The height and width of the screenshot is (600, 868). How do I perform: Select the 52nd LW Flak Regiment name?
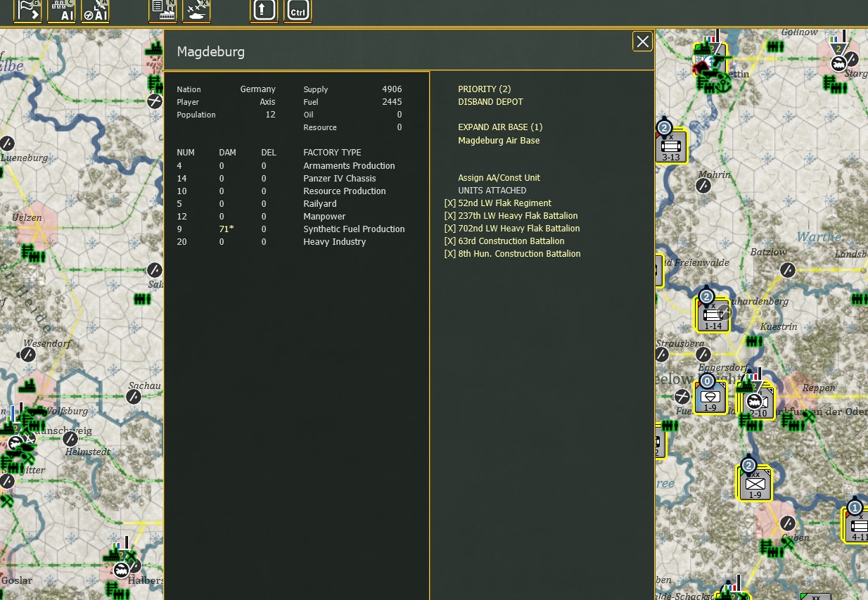tap(504, 203)
